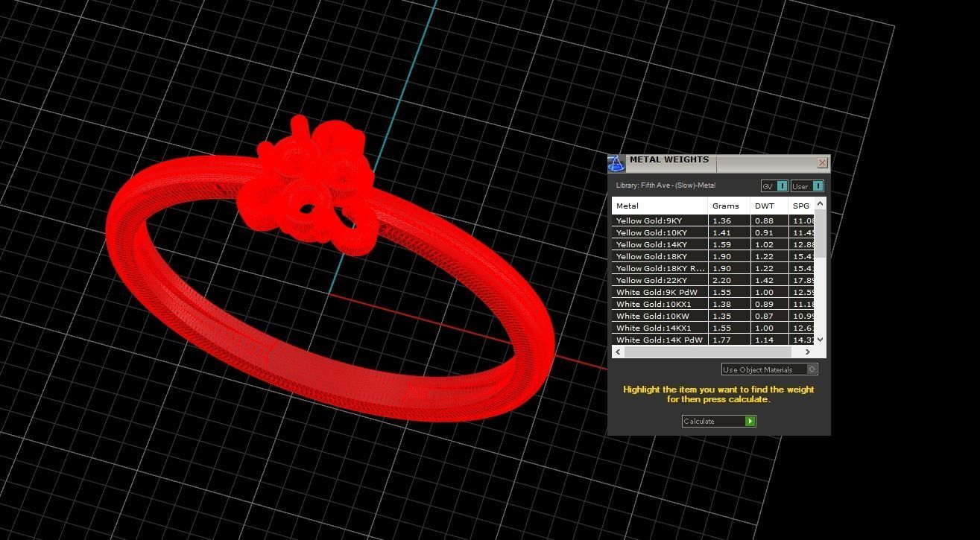Screen dimensions: 980x540
Task: Toggle the GV library switch
Action: pos(774,186)
